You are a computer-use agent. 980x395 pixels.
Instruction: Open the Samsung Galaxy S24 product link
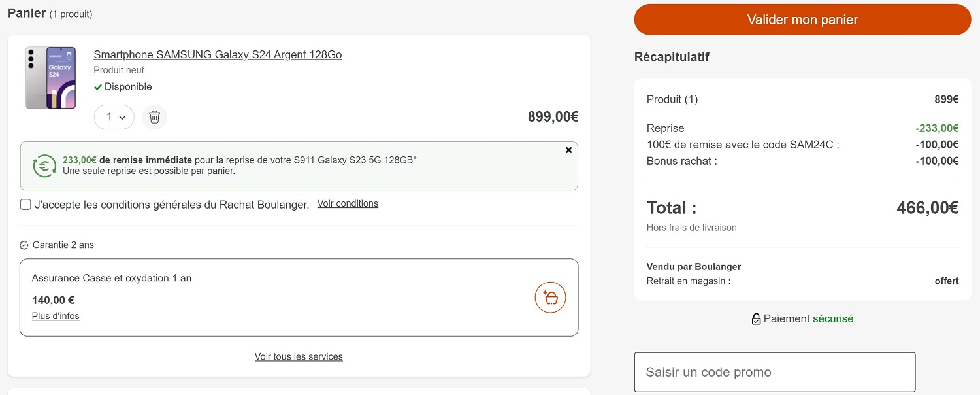(x=218, y=55)
